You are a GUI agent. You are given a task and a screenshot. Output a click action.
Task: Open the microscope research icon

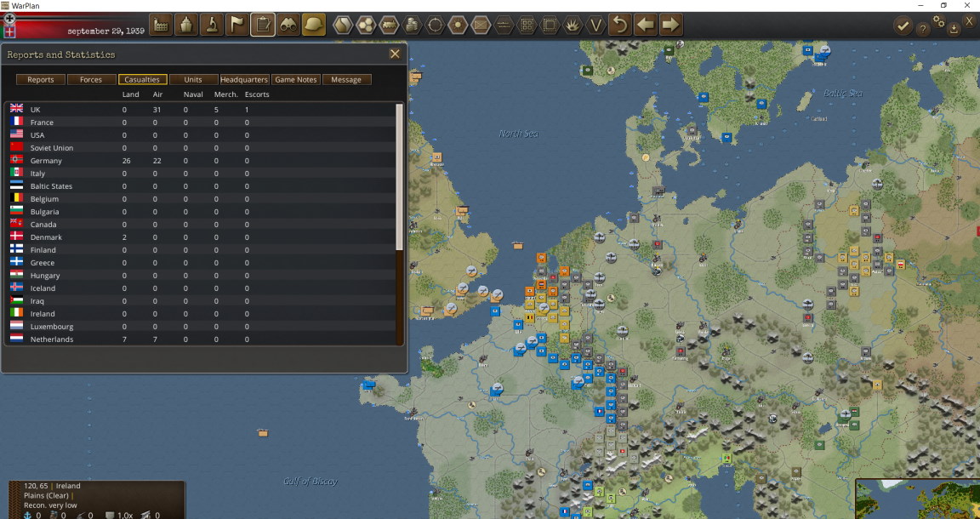coord(212,25)
